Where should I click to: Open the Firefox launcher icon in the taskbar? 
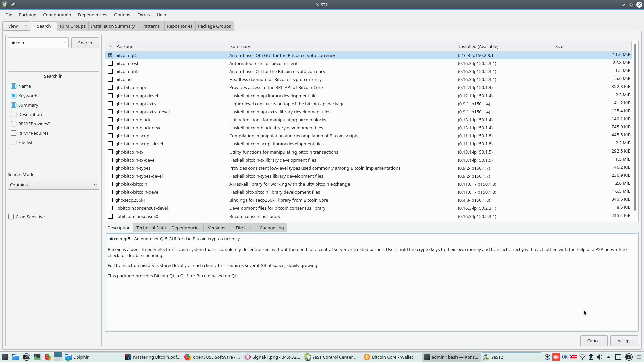pos(48,357)
